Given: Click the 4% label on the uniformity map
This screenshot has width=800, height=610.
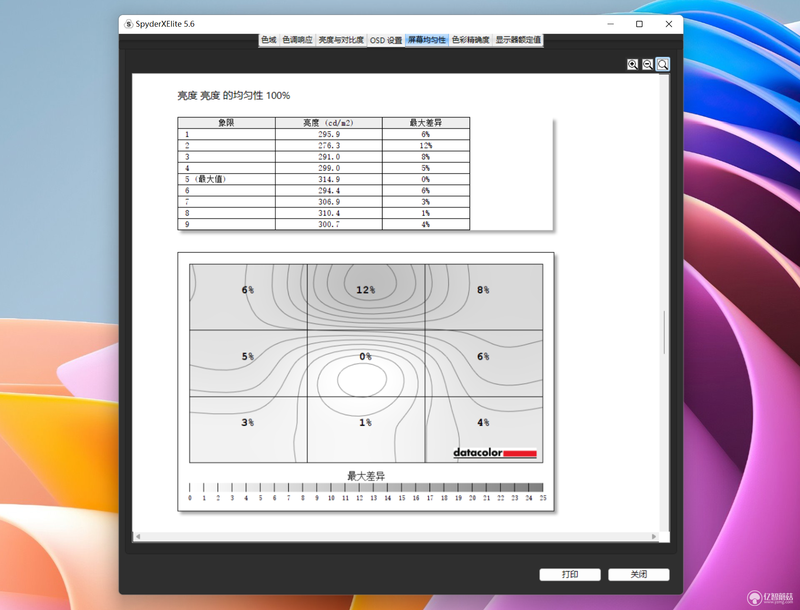Looking at the screenshot, I should pyautogui.click(x=483, y=422).
